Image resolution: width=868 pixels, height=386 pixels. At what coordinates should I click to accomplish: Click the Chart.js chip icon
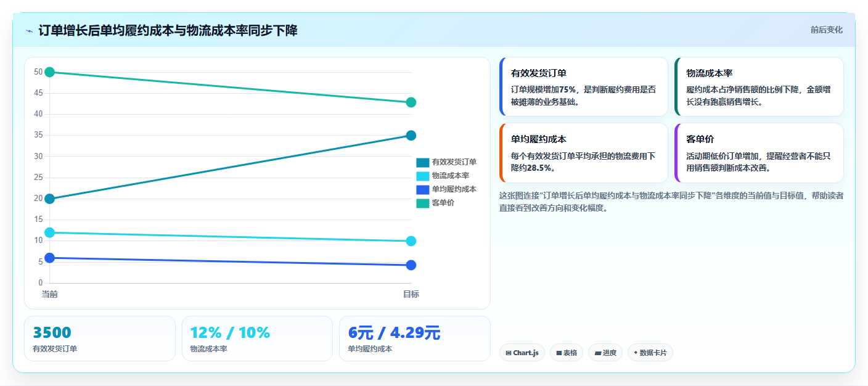pos(508,353)
